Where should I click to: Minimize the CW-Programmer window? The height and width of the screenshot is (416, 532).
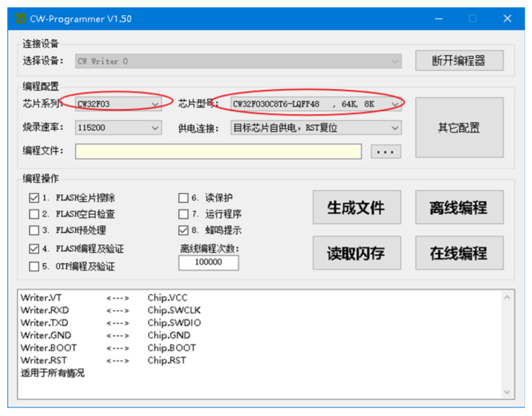[439, 19]
